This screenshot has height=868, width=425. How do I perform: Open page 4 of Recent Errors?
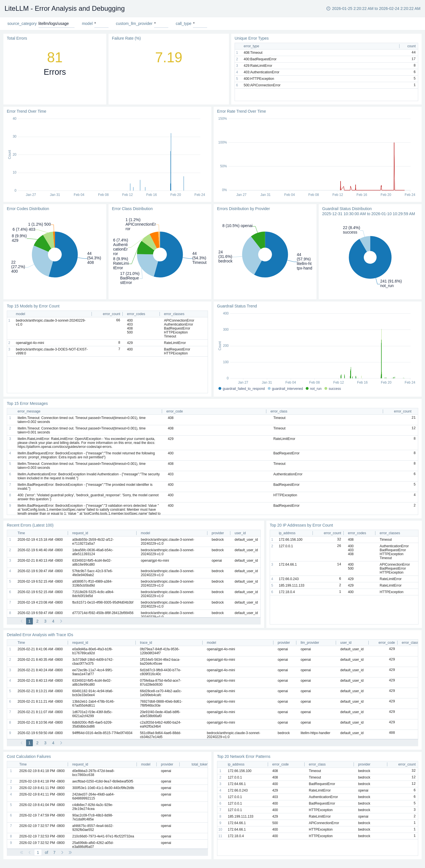pyautogui.click(x=53, y=621)
